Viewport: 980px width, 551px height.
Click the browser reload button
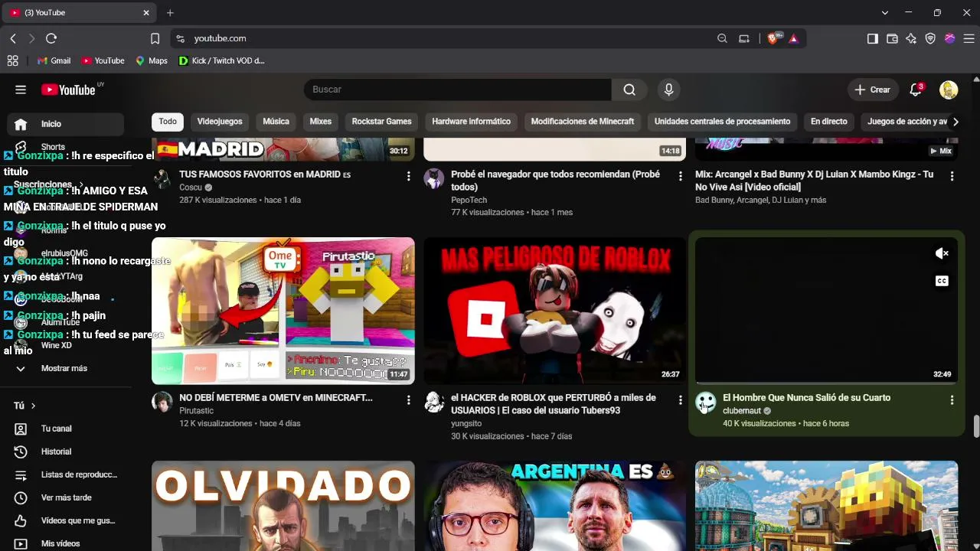[x=51, y=38]
